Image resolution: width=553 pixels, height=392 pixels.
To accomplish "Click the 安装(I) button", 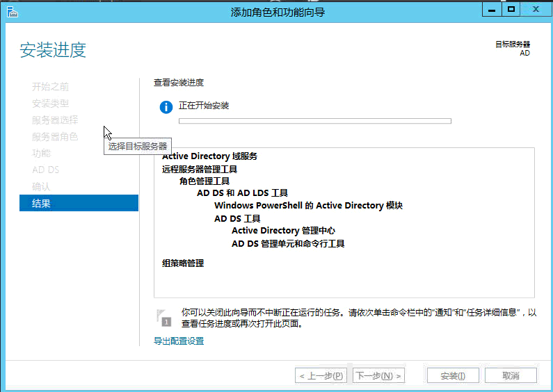I will [x=453, y=375].
